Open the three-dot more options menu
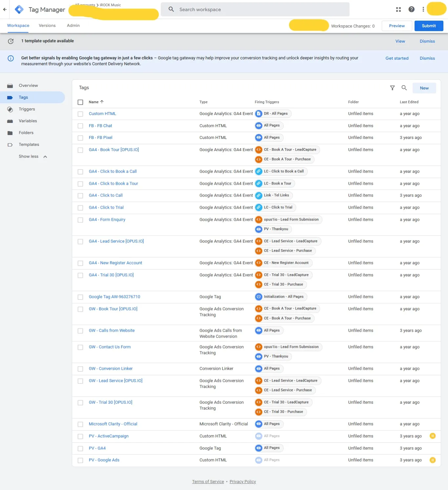Screen dimensions: 448x490 pyautogui.click(x=423, y=10)
